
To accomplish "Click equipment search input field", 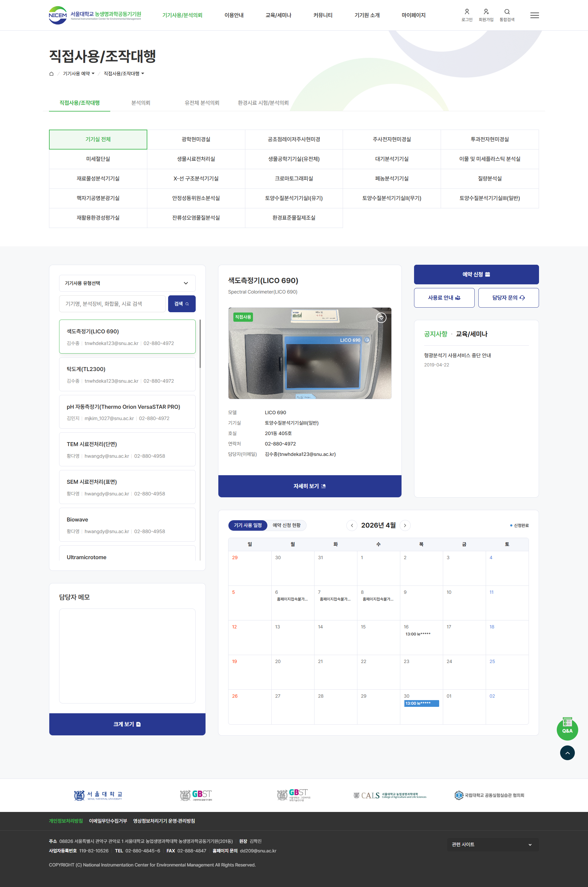I will (x=112, y=304).
